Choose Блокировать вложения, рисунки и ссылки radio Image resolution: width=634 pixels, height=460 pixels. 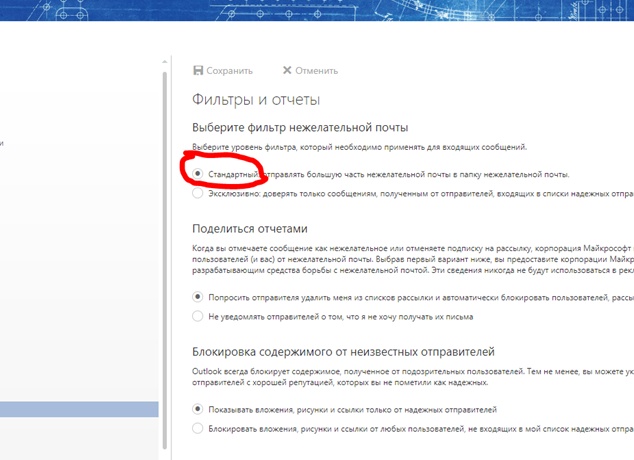coord(197,428)
